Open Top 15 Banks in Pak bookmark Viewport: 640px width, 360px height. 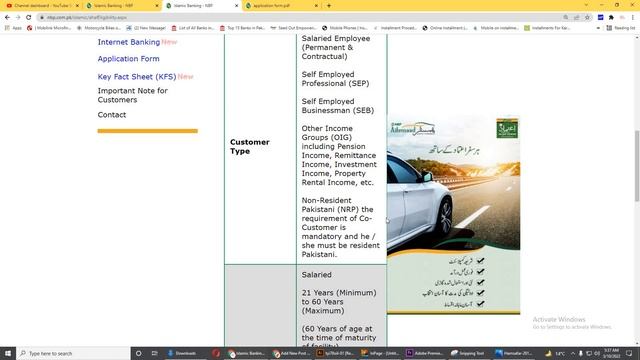pos(242,28)
